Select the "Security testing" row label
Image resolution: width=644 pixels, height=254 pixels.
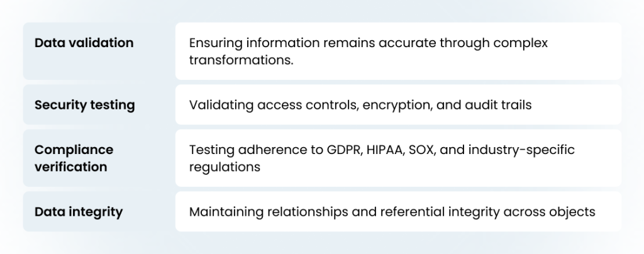(84, 104)
